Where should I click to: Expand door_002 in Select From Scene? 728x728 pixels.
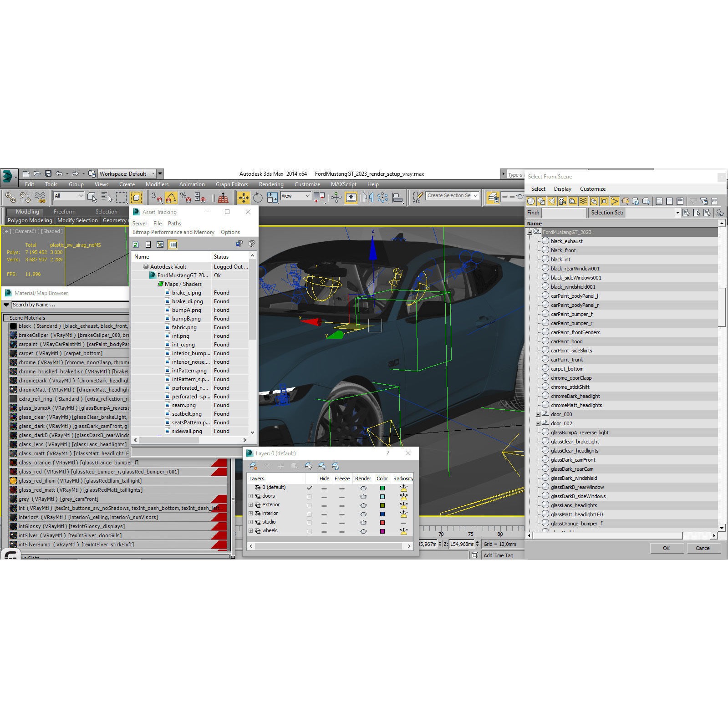point(538,423)
